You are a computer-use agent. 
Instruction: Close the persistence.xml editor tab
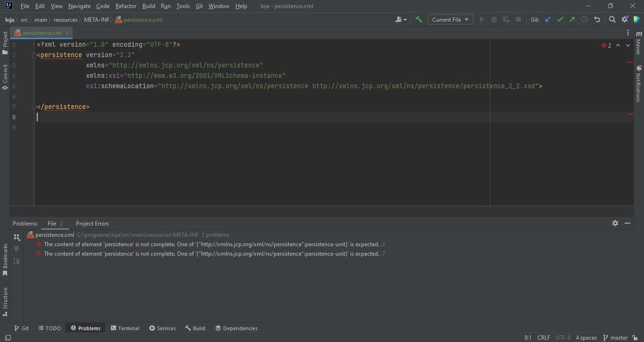click(67, 33)
